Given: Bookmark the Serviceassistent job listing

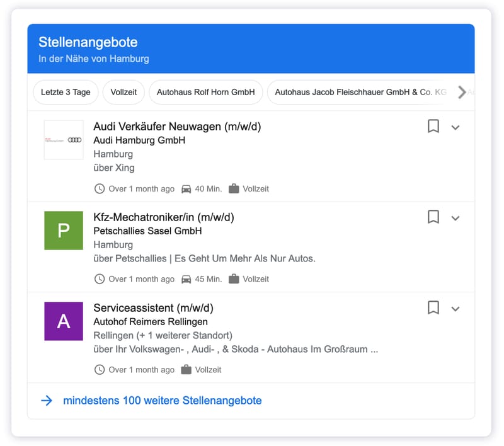Looking at the screenshot, I should (x=433, y=307).
